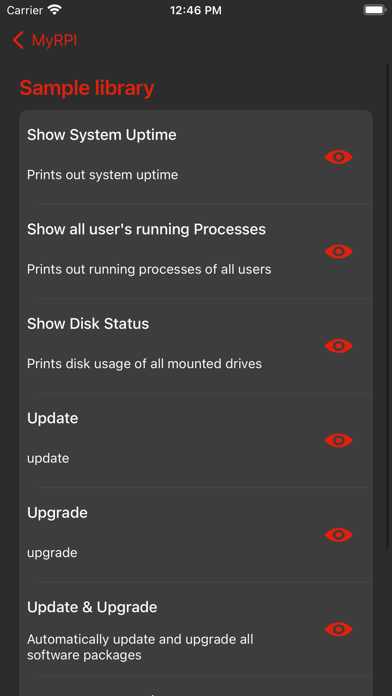Viewport: 392px width, 696px height.
Task: Choose Show all user's running Processes row
Action: click(x=196, y=251)
